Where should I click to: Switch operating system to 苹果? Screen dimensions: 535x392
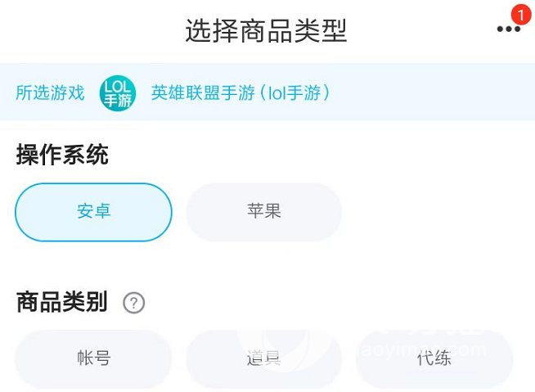click(263, 212)
